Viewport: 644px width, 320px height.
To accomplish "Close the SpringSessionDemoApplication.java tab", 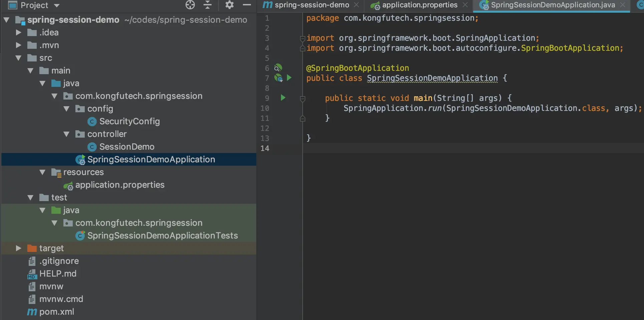I will pyautogui.click(x=623, y=5).
